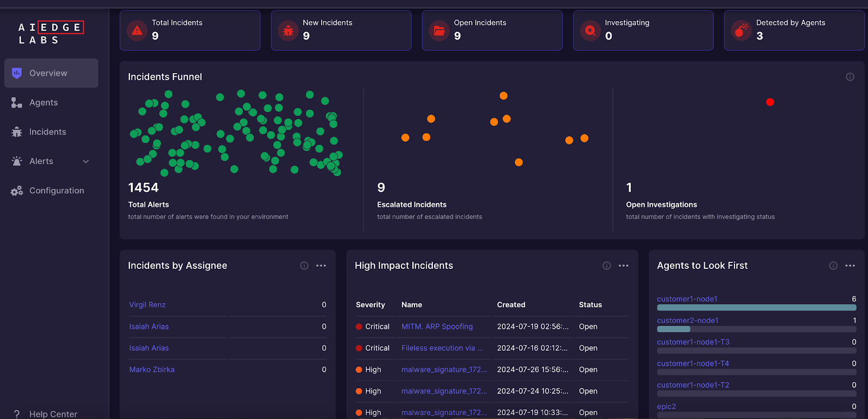
Task: Expand the Alerts sidebar submenu chevron
Action: 86,162
